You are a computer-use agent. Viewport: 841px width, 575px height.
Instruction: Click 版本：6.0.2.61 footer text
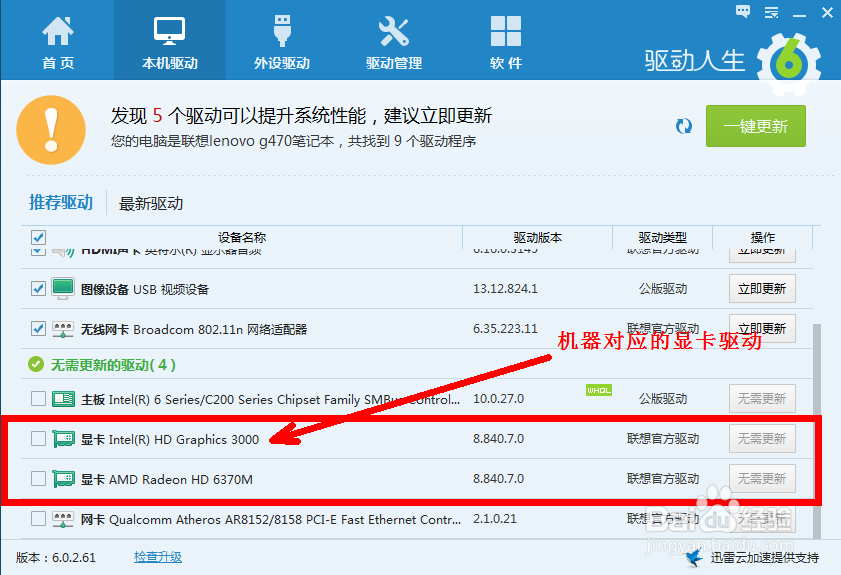[56, 557]
